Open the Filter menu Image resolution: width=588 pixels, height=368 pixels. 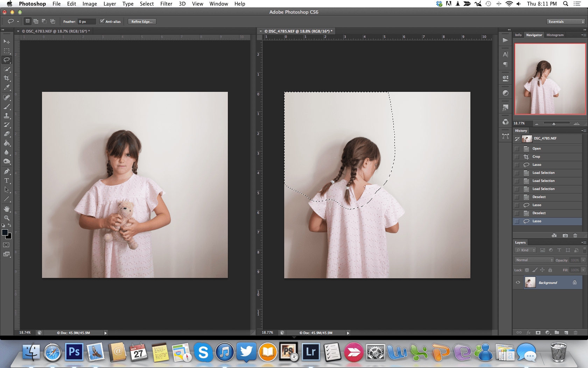166,4
